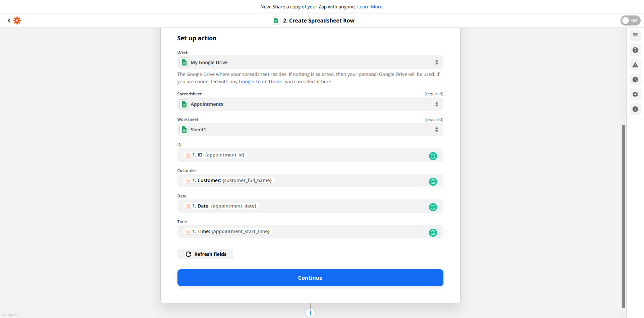The height and width of the screenshot is (318, 644).
Task: Open the info circle sidebar icon
Action: tap(635, 109)
